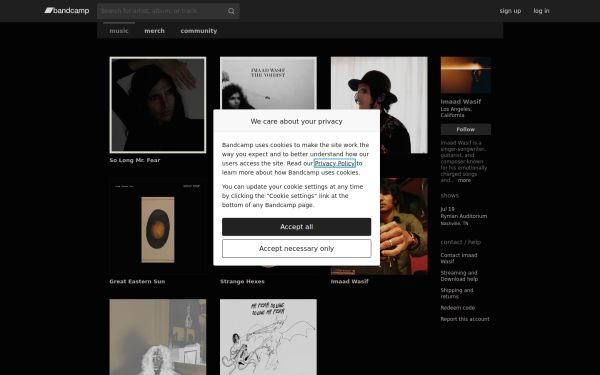
Task: Click the Los Angeles, California location text
Action: [456, 112]
